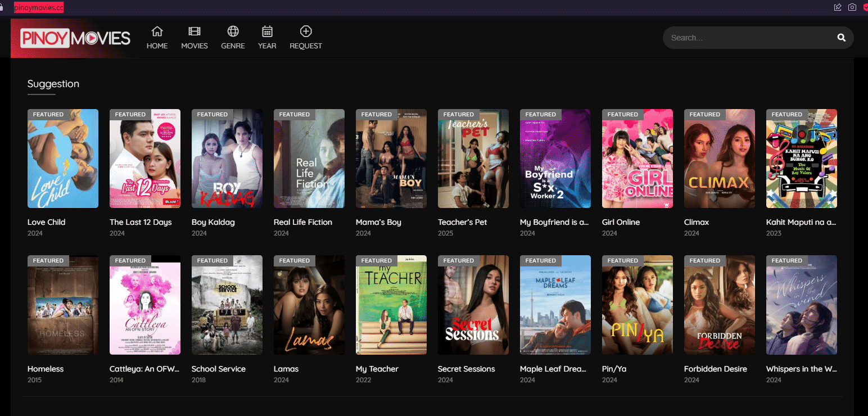Click the Request plus-circle icon
This screenshot has height=416, width=868.
coord(306,31)
